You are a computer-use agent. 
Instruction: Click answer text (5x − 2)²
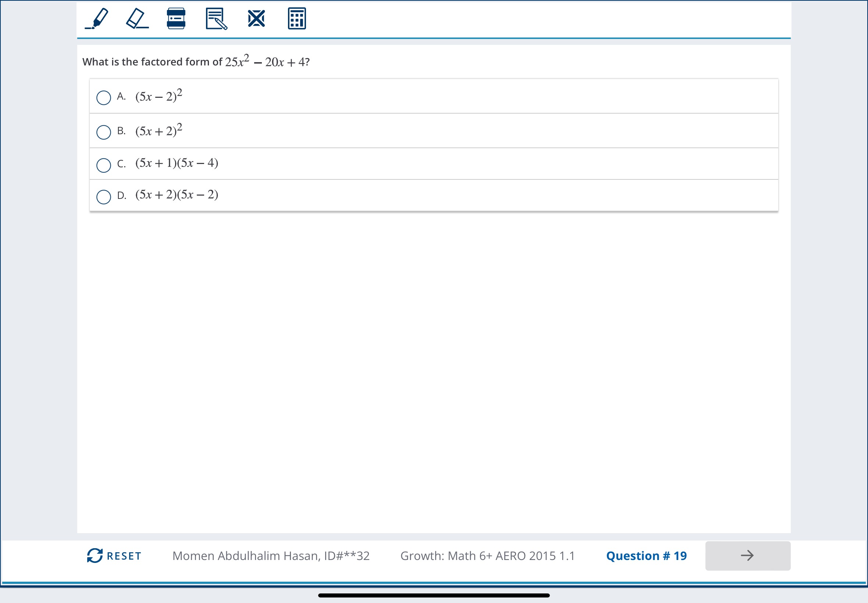[x=159, y=96]
